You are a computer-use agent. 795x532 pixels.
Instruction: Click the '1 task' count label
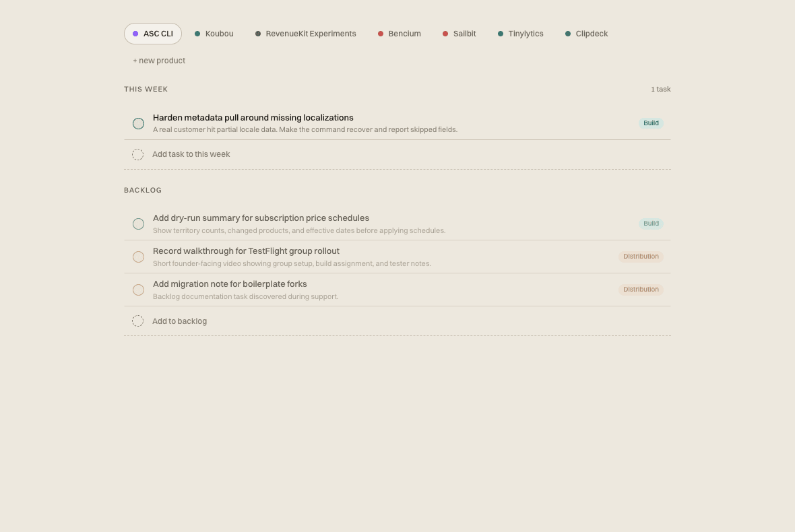(x=661, y=89)
